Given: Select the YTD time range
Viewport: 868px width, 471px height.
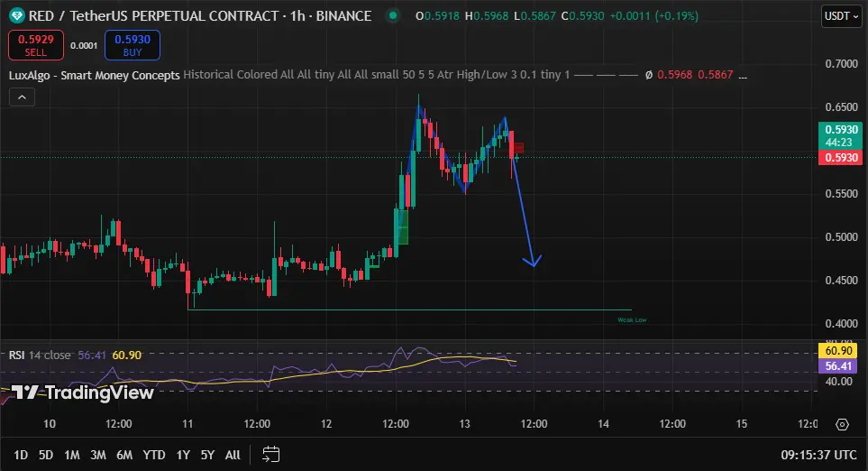Looking at the screenshot, I should click(x=154, y=455).
